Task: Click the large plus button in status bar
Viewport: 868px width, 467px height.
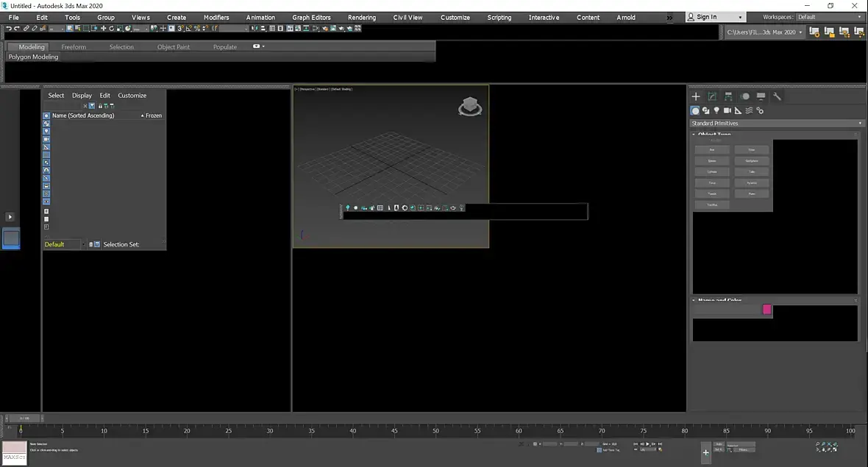Action: [706, 452]
